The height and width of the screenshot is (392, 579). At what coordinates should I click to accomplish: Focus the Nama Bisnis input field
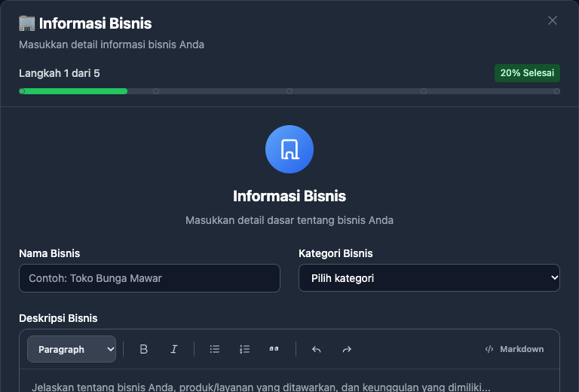[149, 278]
